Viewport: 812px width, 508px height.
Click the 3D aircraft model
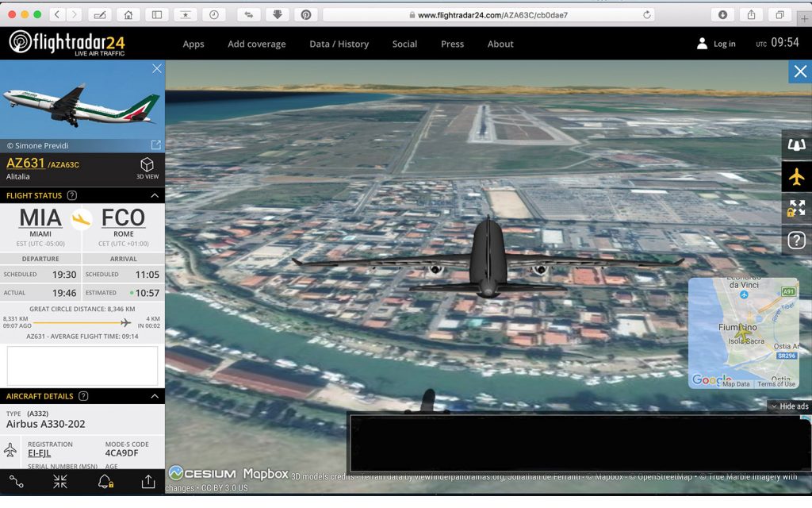coord(488,260)
